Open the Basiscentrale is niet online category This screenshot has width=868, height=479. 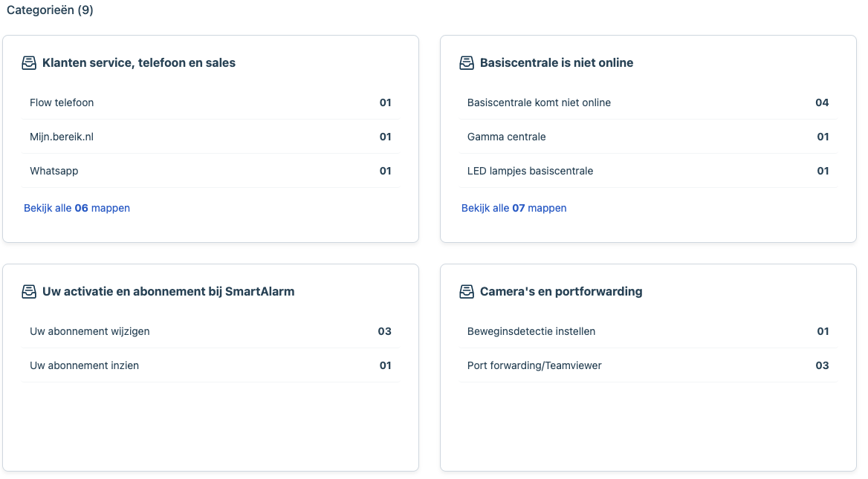tap(557, 63)
